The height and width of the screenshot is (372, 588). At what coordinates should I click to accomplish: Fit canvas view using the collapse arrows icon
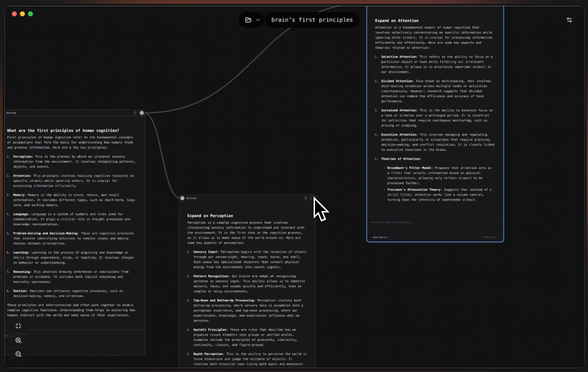click(18, 326)
